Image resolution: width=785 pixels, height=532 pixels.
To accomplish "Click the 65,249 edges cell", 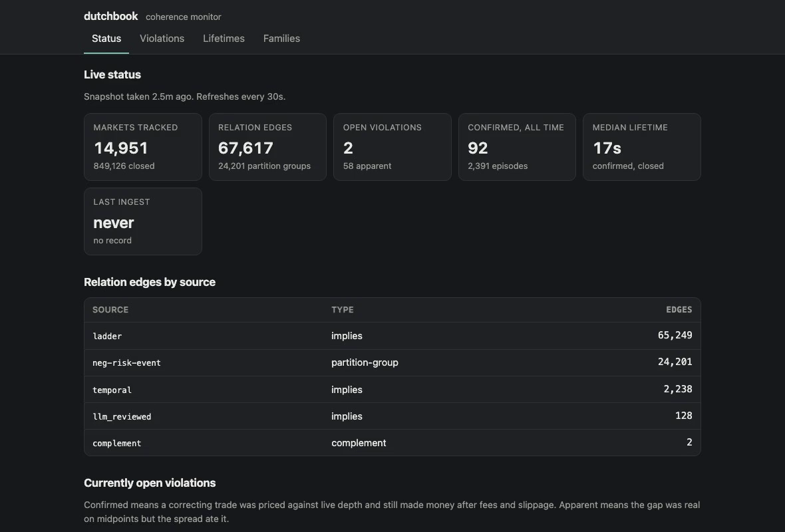I will (x=675, y=335).
